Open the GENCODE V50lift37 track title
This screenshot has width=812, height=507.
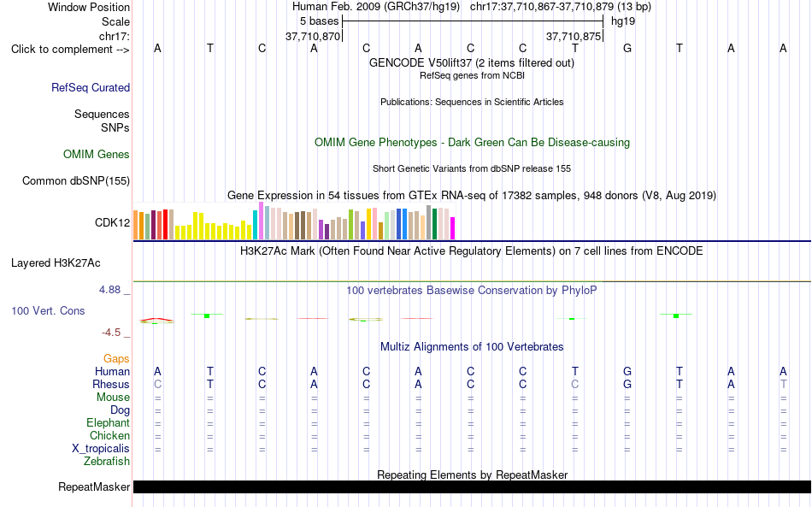(472, 62)
